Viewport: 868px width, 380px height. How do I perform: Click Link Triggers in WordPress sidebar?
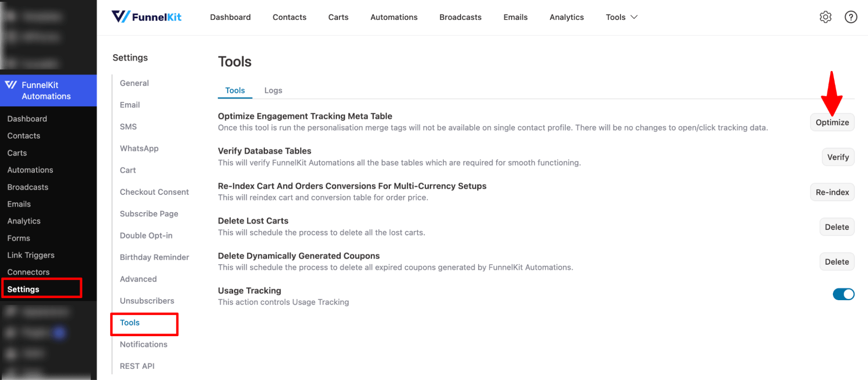[x=30, y=255]
